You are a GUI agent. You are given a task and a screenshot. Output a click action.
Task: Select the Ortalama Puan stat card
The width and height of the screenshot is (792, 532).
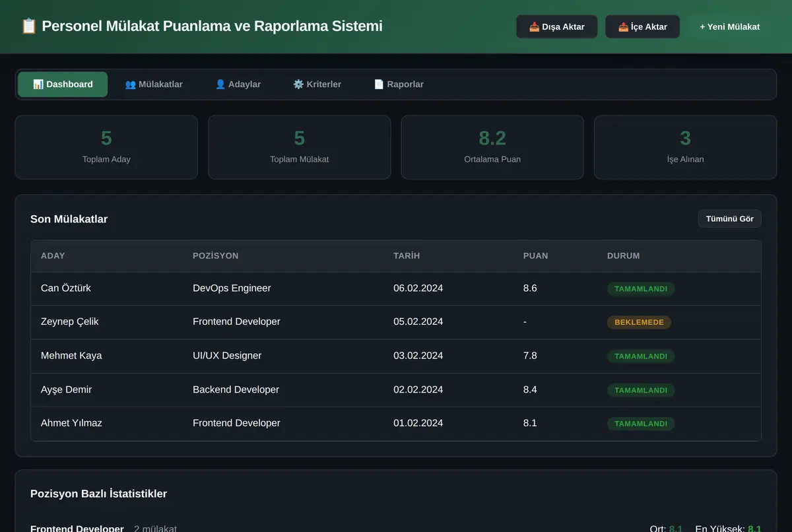coord(492,147)
